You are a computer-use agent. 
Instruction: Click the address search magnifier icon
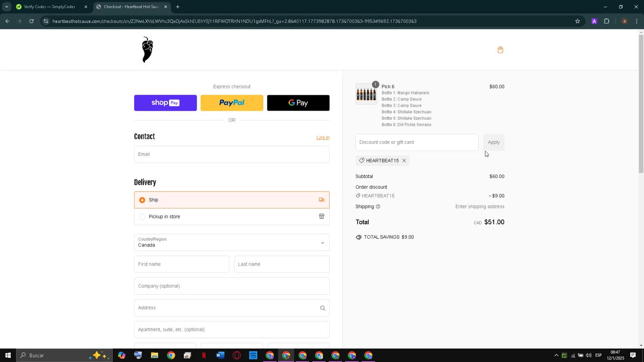click(322, 308)
